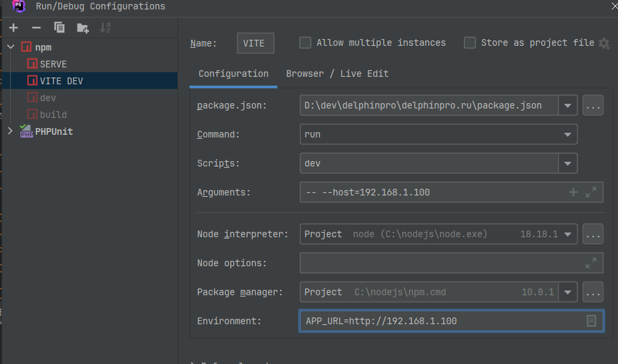The height and width of the screenshot is (364, 618).
Task: Click the build configuration npm icon
Action: 32,114
